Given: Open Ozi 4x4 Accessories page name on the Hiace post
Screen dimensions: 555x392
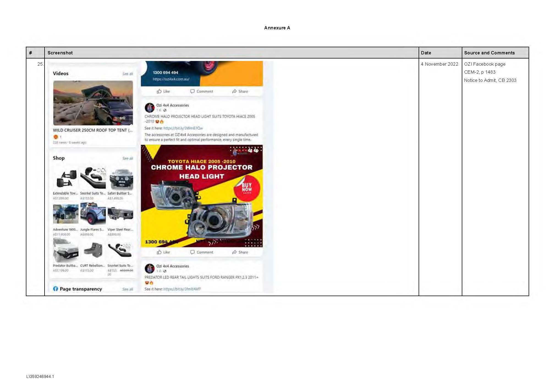Looking at the screenshot, I should 173,105.
